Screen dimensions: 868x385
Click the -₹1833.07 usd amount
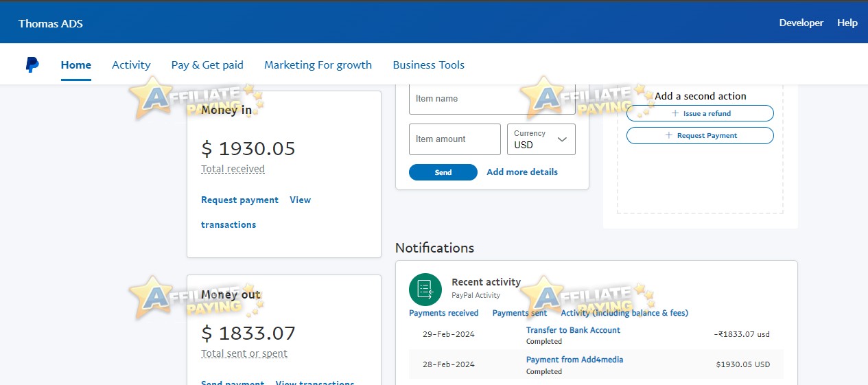(742, 335)
